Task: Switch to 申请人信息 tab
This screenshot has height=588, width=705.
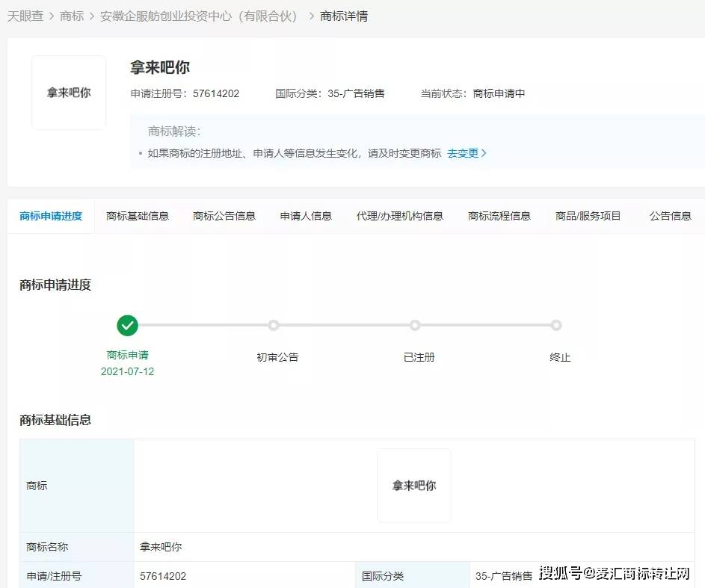Action: (x=306, y=216)
